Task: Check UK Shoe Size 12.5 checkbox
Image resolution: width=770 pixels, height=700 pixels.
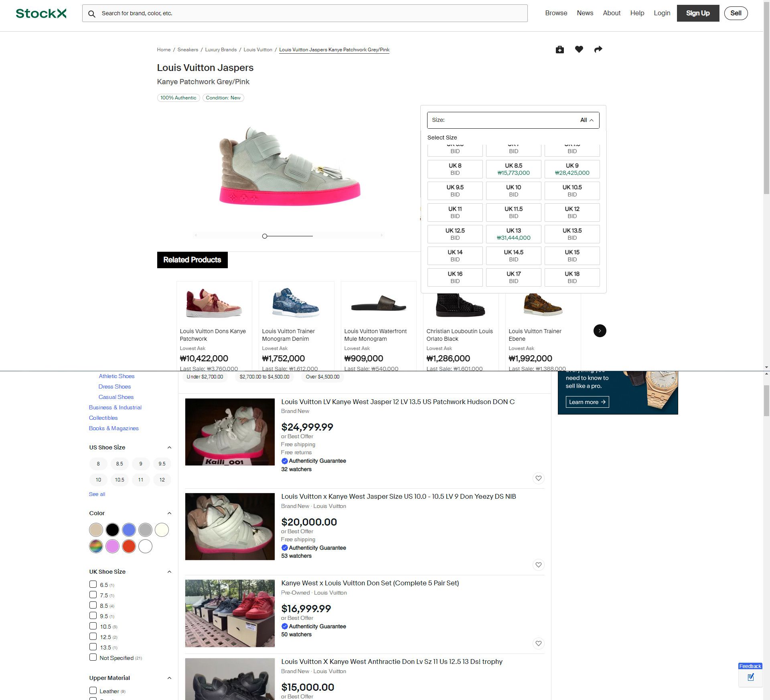Action: [93, 637]
